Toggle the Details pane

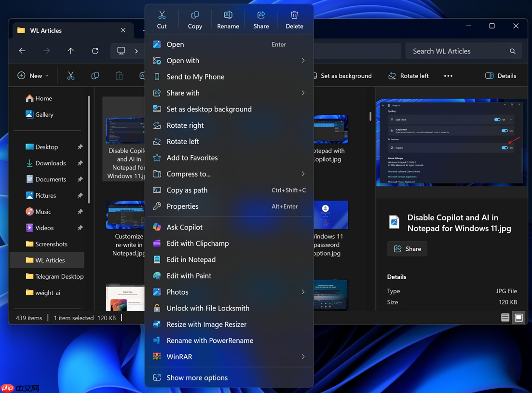pyautogui.click(x=501, y=76)
